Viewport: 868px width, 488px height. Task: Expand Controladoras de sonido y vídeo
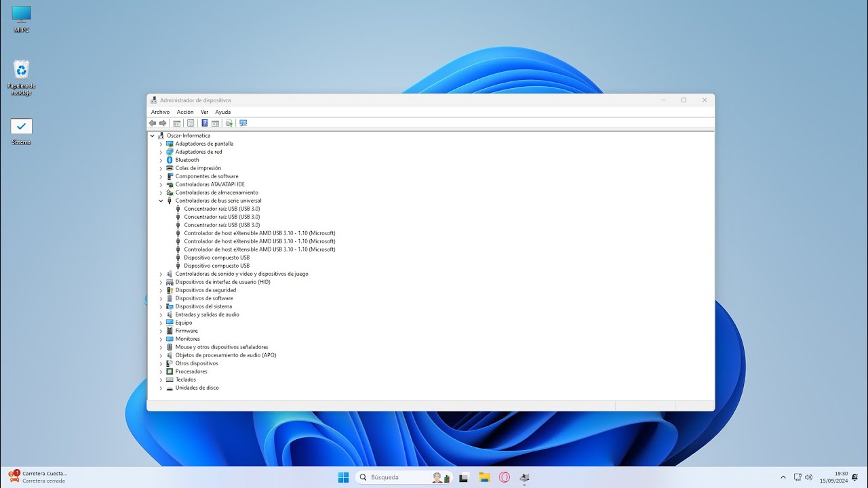pos(161,274)
